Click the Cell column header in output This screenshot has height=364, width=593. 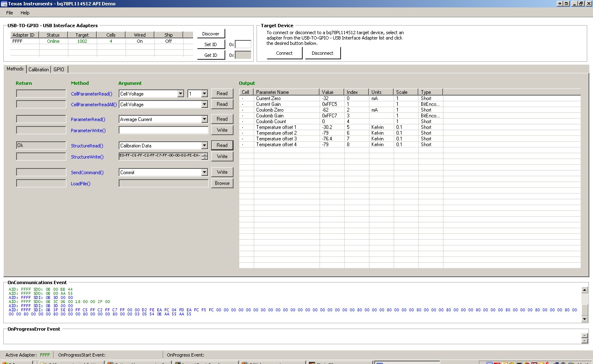(x=246, y=92)
